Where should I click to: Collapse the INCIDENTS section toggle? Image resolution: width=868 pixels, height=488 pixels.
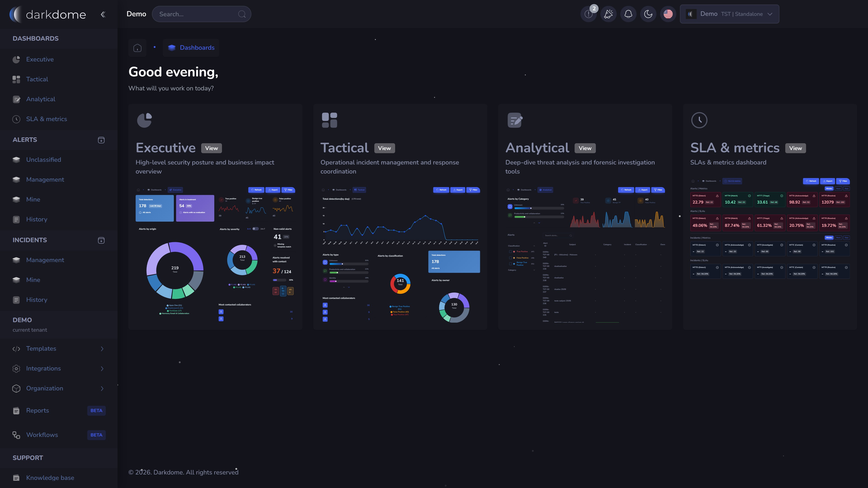(101, 240)
